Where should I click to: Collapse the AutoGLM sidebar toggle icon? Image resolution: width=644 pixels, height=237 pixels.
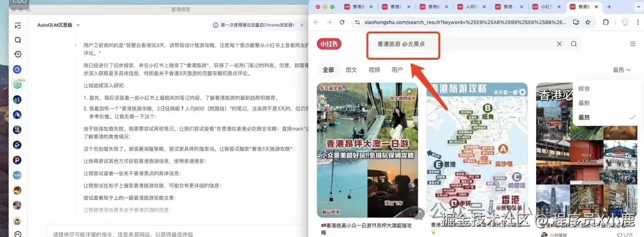pos(18,26)
